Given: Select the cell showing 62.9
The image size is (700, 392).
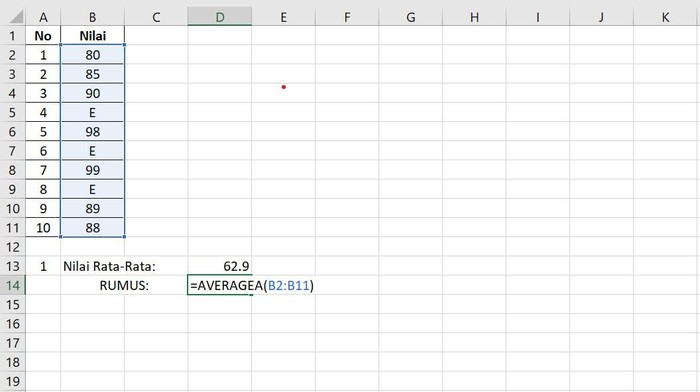Looking at the screenshot, I should point(220,266).
